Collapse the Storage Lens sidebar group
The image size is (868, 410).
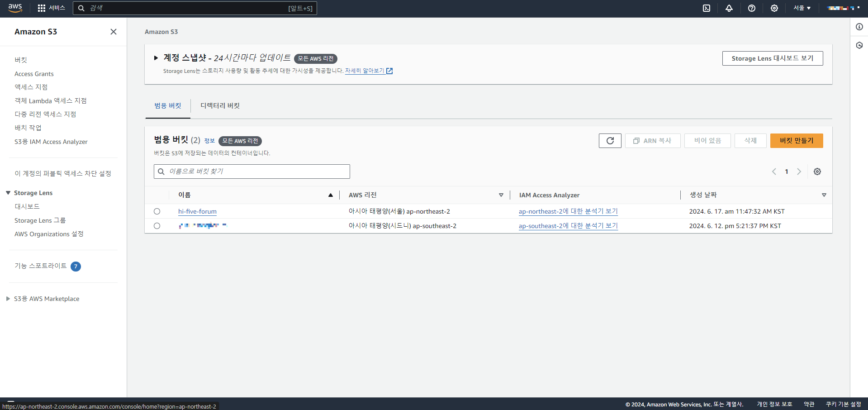8,193
